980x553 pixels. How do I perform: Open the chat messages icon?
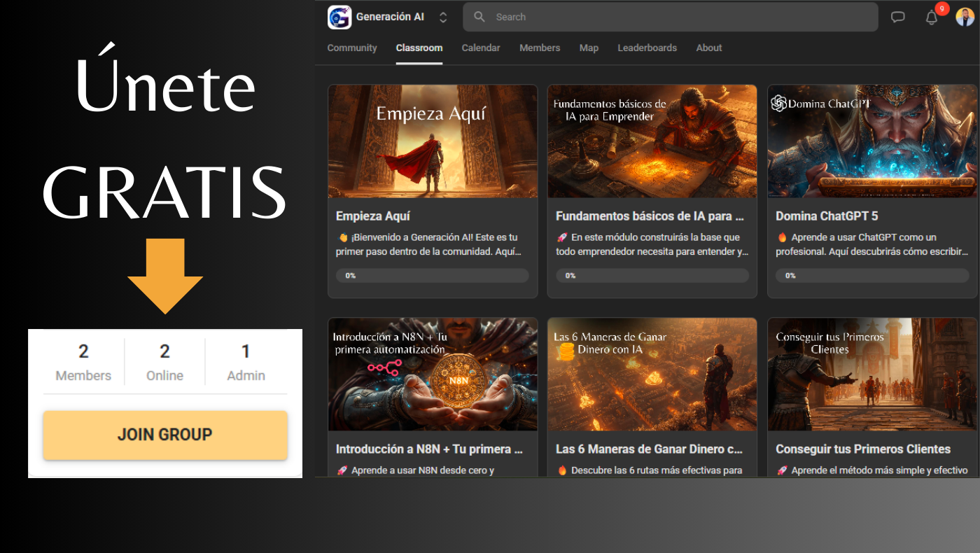[x=897, y=17]
